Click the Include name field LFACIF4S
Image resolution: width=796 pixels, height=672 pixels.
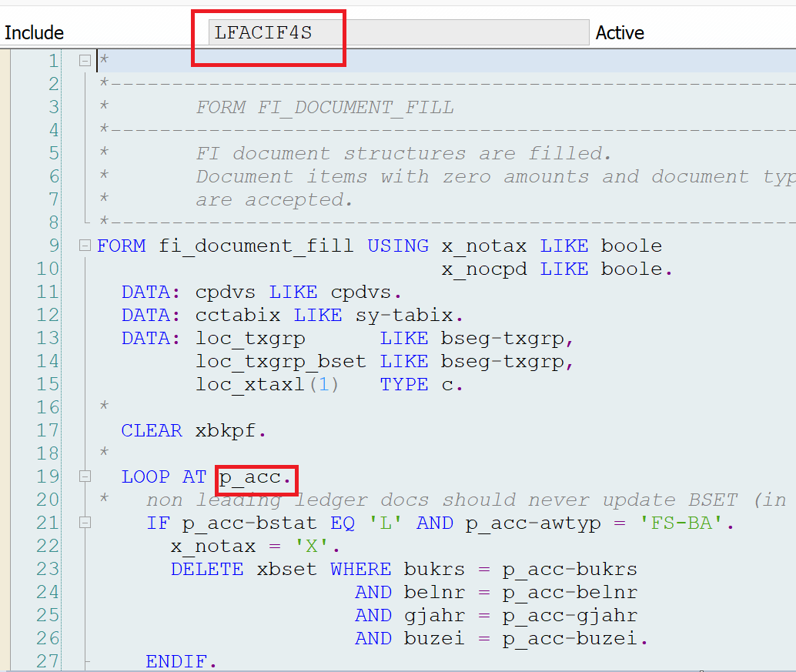coord(397,33)
